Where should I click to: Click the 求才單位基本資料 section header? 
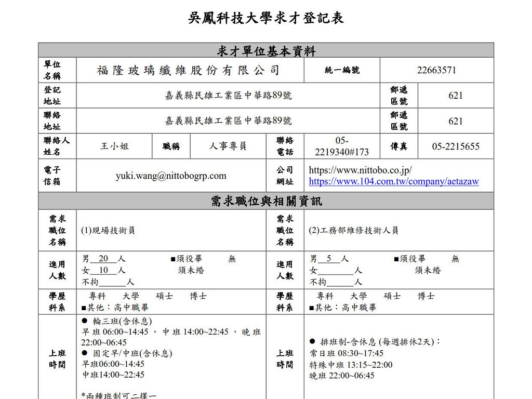(266, 50)
